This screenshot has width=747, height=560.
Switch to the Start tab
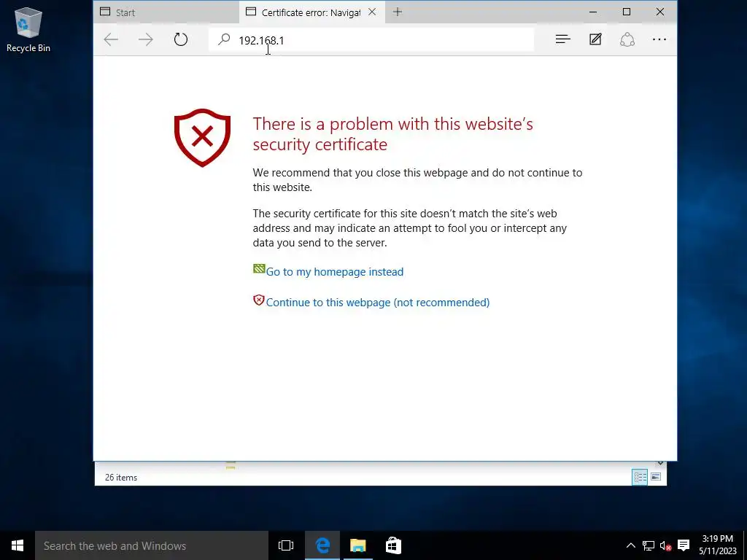(166, 12)
